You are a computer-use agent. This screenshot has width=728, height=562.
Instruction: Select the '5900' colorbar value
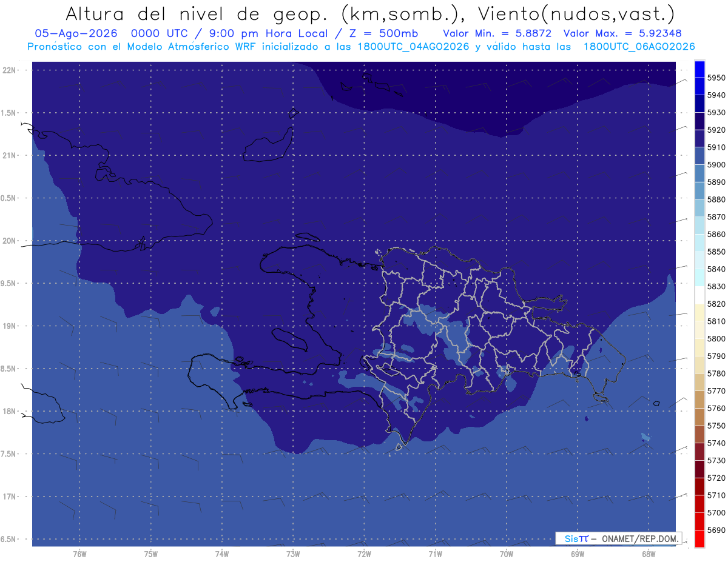point(716,164)
